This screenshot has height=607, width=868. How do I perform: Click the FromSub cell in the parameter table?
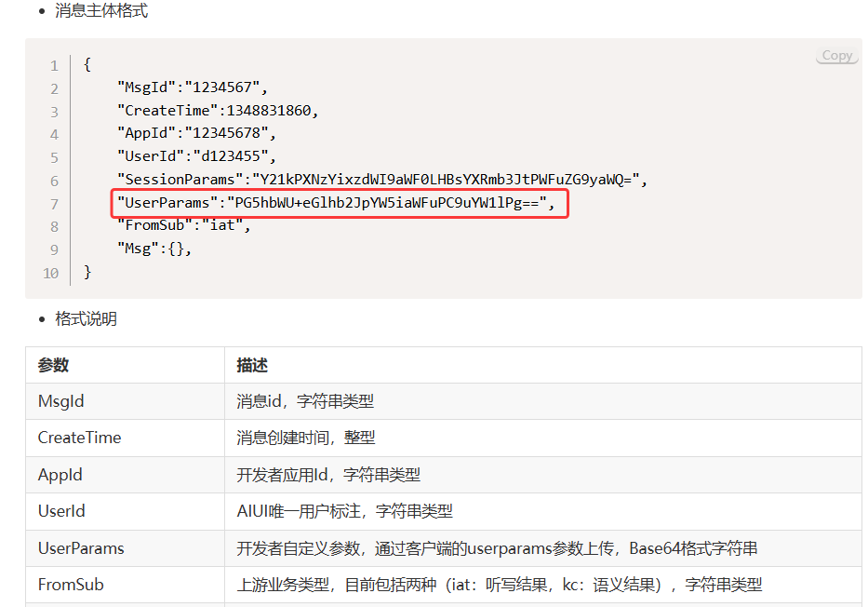point(71,585)
